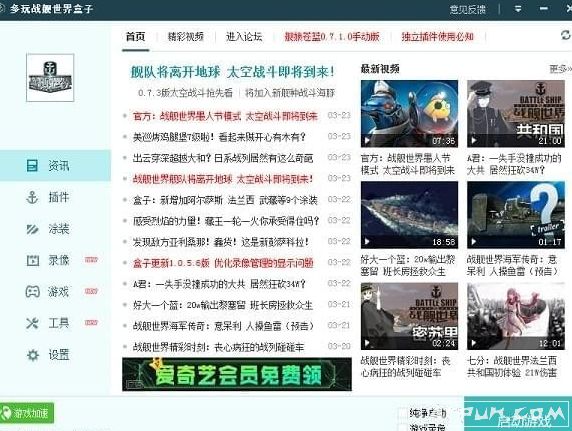Screen dimensions: 572x431
Task: Click the 爱奇艺会员免费领 banner ad
Action: 237,374
